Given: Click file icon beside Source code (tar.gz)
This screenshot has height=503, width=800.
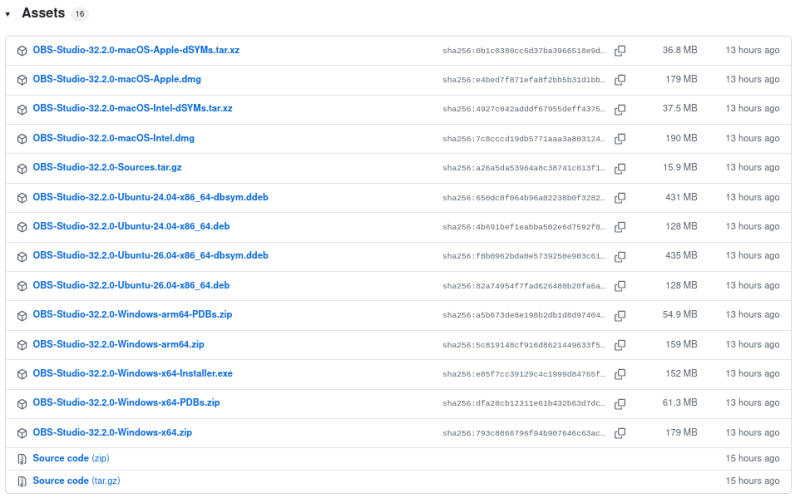Looking at the screenshot, I should coord(22,482).
